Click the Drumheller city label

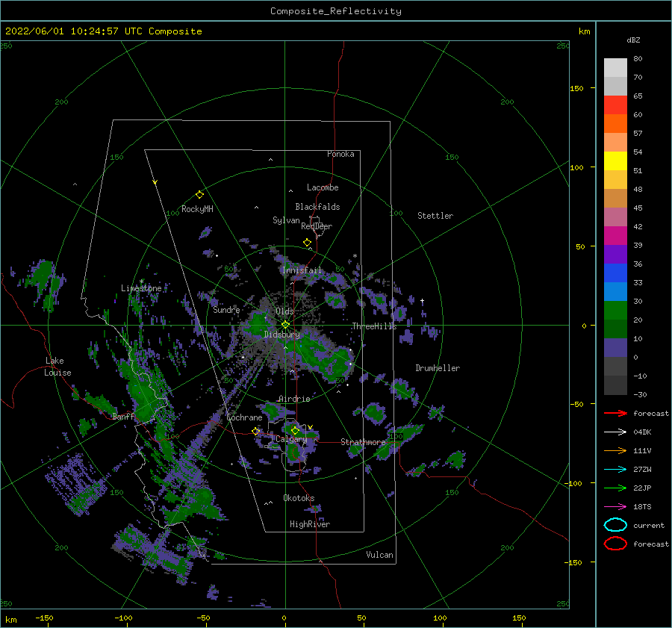[438, 368]
